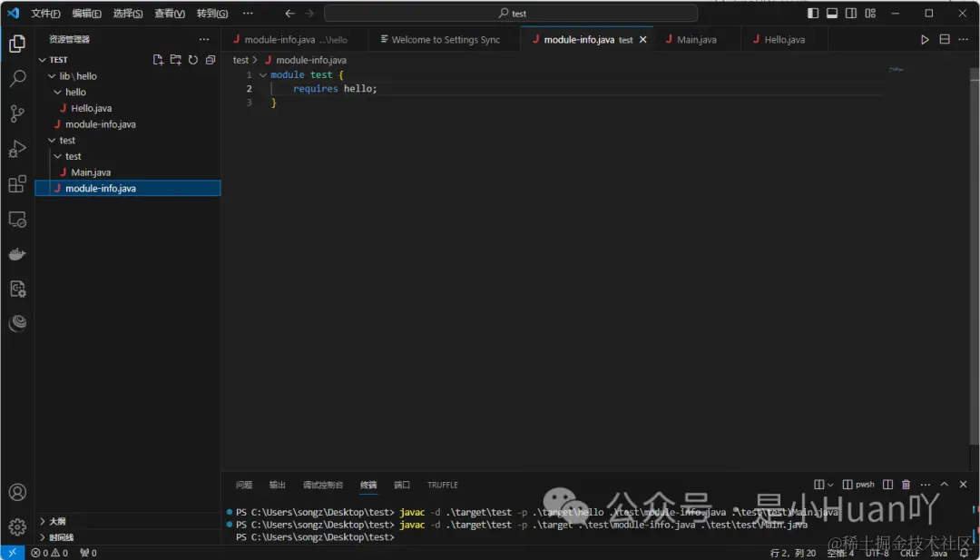Open explorer panel more actions ellipsis
Image resolution: width=980 pixels, height=560 pixels.
tap(204, 39)
